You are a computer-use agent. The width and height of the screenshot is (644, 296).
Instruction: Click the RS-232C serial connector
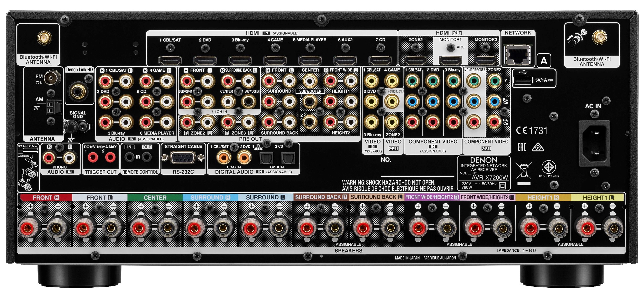[x=183, y=158]
